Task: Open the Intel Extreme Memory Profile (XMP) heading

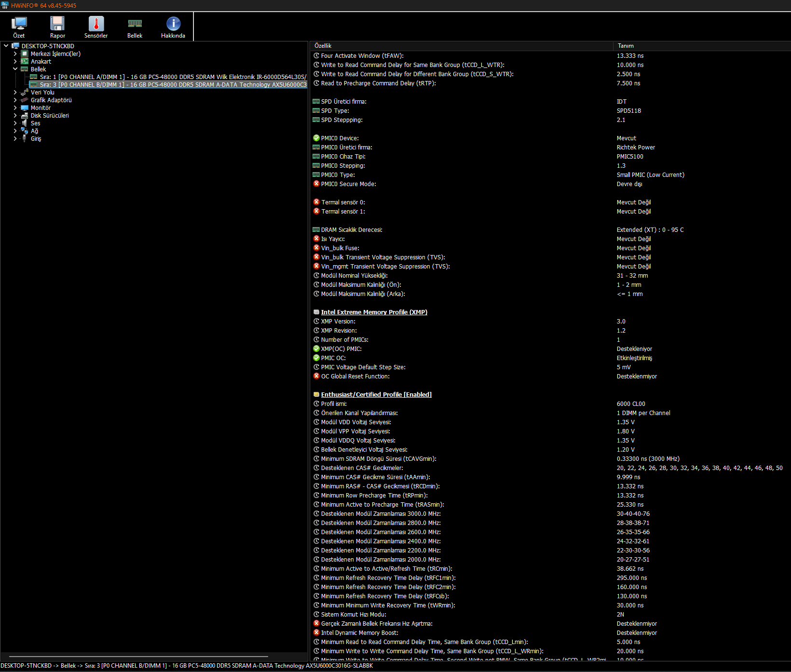Action: (x=374, y=312)
